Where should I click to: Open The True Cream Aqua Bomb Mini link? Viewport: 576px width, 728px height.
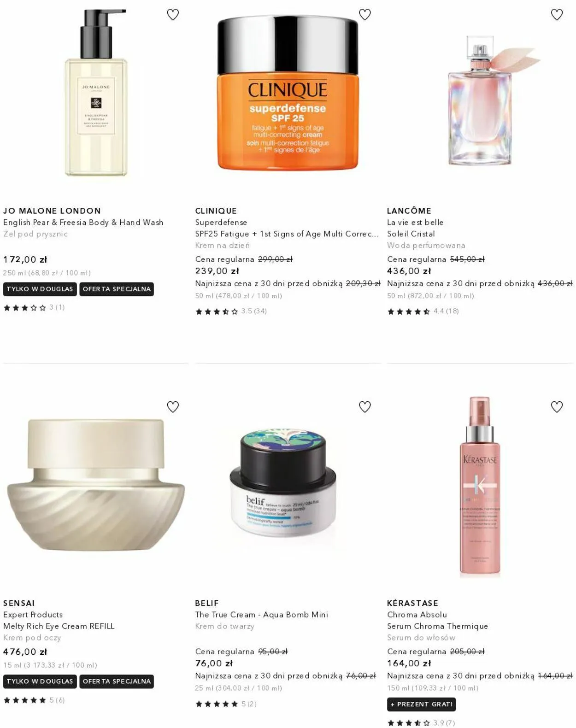pyautogui.click(x=262, y=615)
